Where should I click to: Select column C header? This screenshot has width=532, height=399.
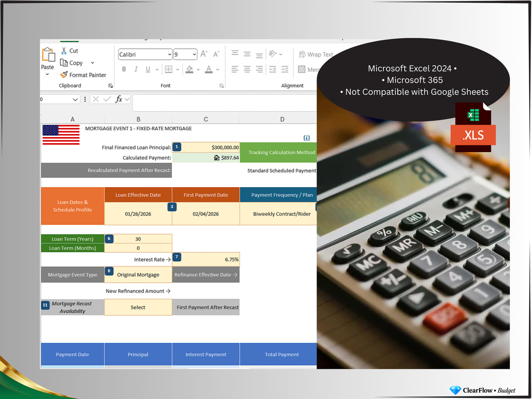(206, 119)
